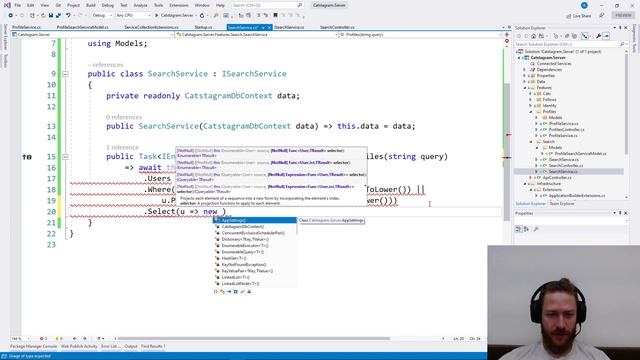
Task: Toggle Solution Explorer preview selected items icon
Action: [x=606, y=36]
